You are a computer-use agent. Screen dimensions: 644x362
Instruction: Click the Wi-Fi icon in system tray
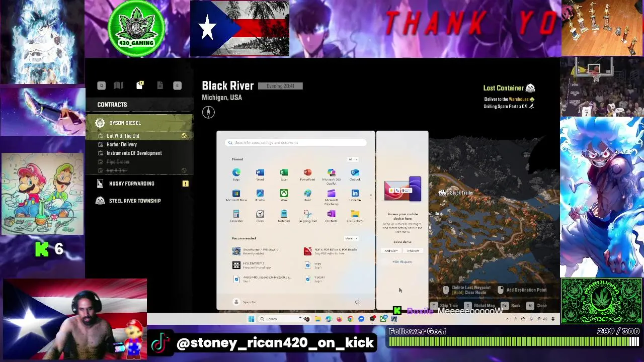539,319
